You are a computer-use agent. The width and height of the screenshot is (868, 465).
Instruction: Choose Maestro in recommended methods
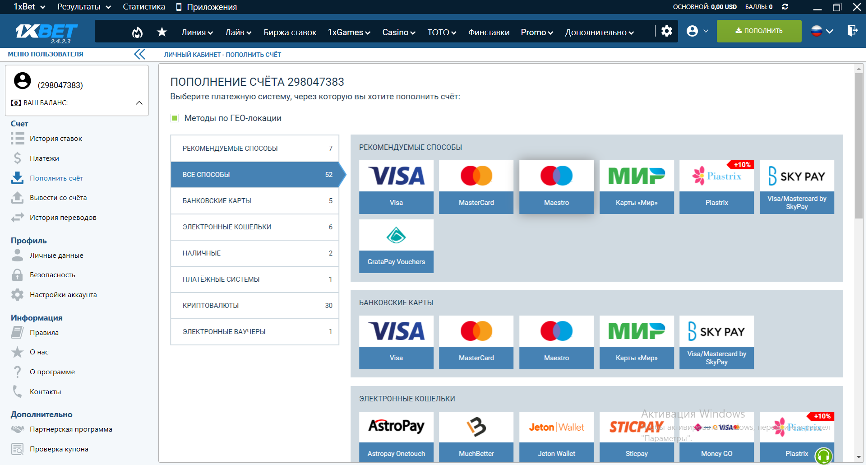coord(556,187)
